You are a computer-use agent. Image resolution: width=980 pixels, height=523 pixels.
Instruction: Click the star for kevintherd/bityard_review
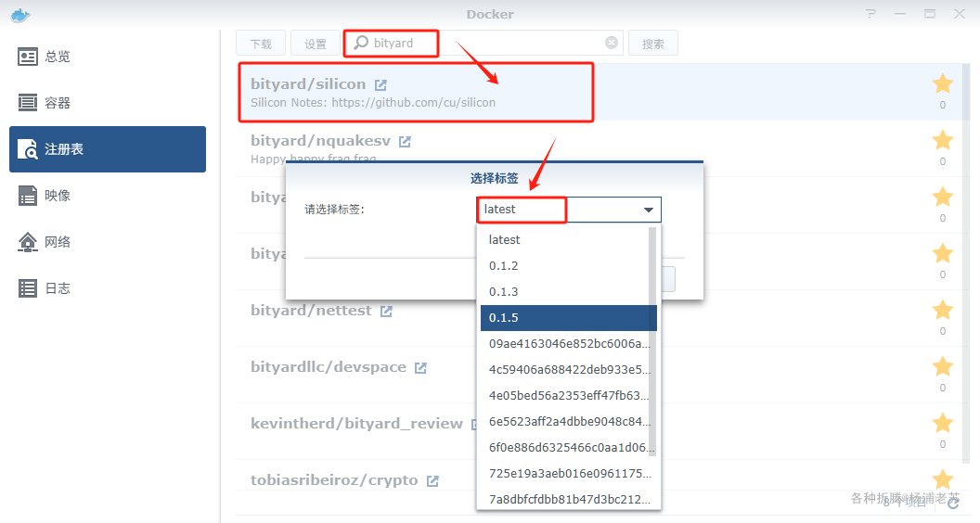(x=943, y=423)
